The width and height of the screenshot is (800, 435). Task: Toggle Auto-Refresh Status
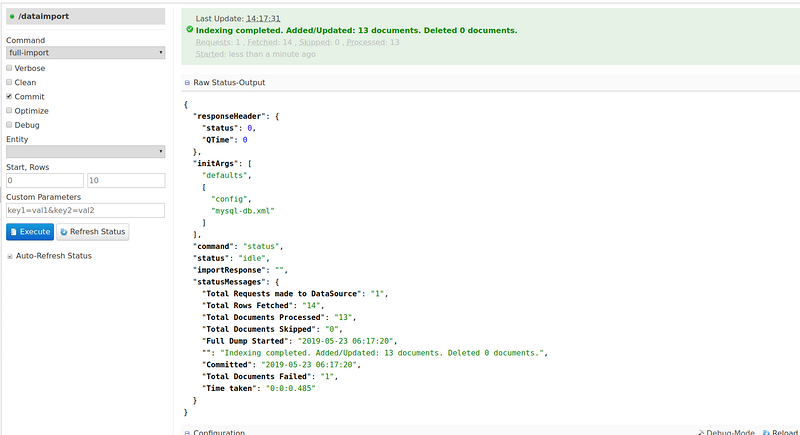10,256
